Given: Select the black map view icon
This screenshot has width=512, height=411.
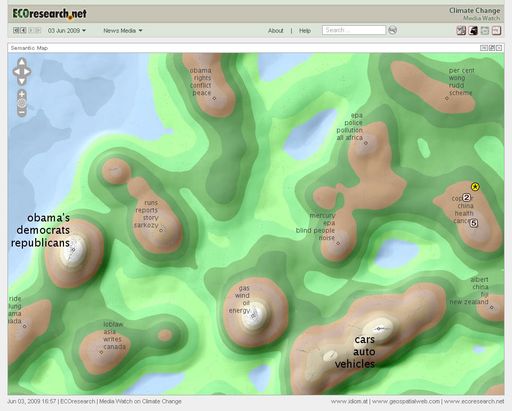Looking at the screenshot, I should tap(473, 31).
